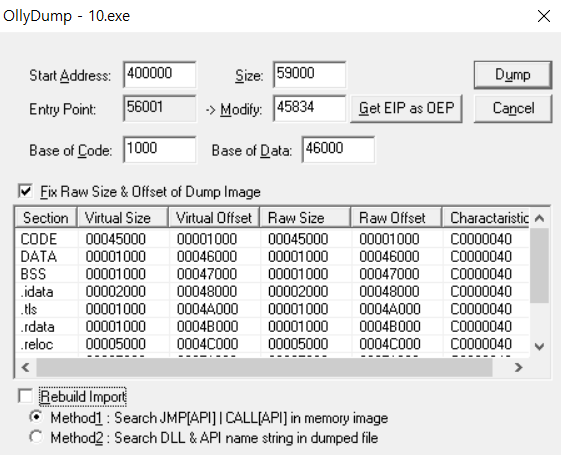Viewport: 561px width, 455px height.
Task: Focus the Size input field
Action: (x=309, y=74)
